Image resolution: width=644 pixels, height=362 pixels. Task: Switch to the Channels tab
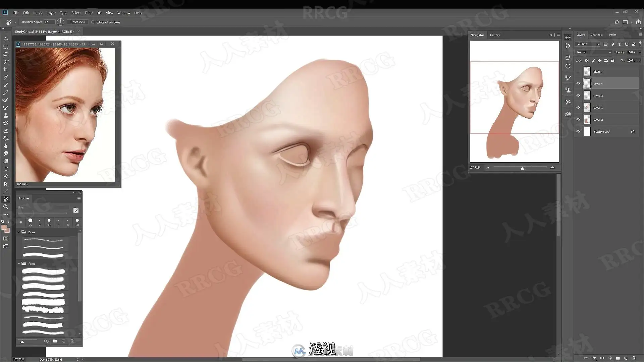click(x=596, y=35)
